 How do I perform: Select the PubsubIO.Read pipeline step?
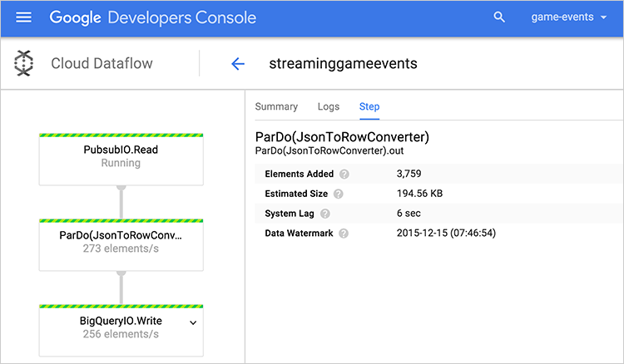click(121, 160)
